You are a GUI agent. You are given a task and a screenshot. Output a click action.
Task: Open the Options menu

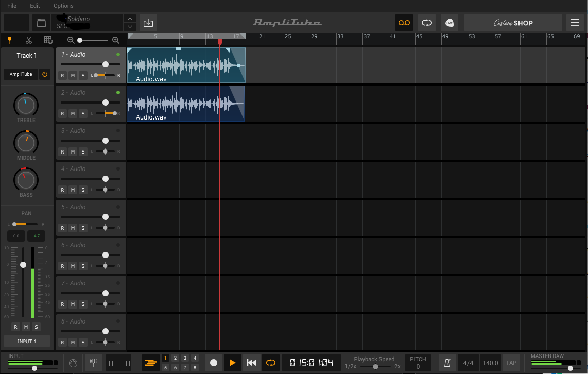point(63,6)
